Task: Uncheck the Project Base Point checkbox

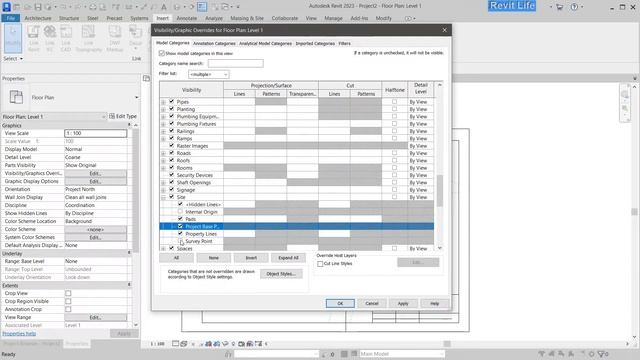Action: pos(180,226)
